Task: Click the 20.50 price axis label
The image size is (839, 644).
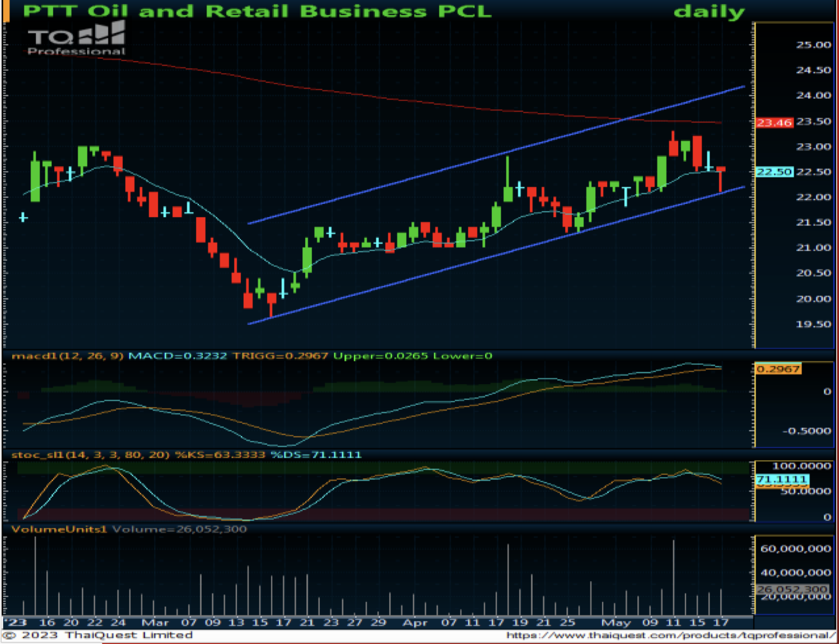Action: tap(814, 273)
